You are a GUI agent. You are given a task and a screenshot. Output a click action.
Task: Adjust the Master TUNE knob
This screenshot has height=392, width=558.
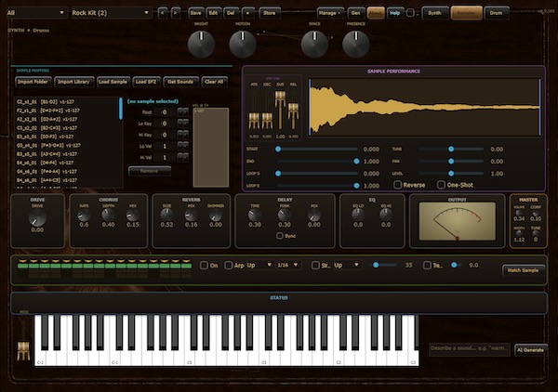[536, 233]
